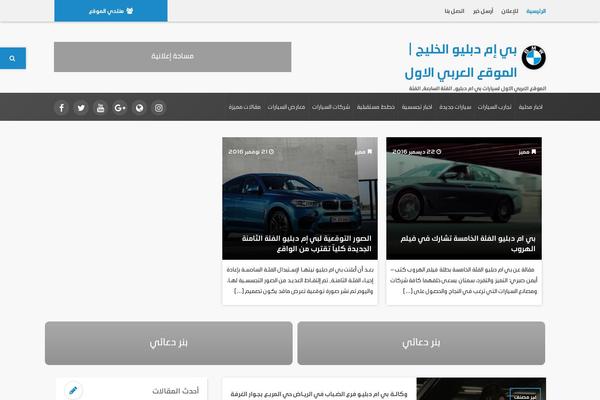
Task: Click the date 21 نوفمبر 2016
Action: 248,152
